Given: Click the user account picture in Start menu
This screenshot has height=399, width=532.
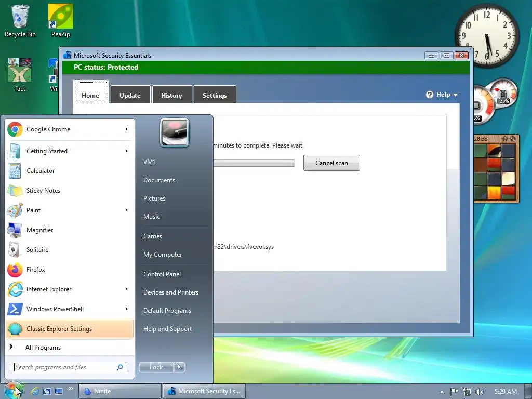Looking at the screenshot, I should [175, 132].
